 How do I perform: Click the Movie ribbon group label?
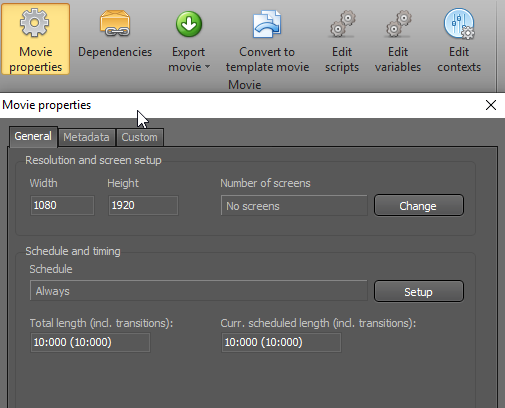point(245,85)
